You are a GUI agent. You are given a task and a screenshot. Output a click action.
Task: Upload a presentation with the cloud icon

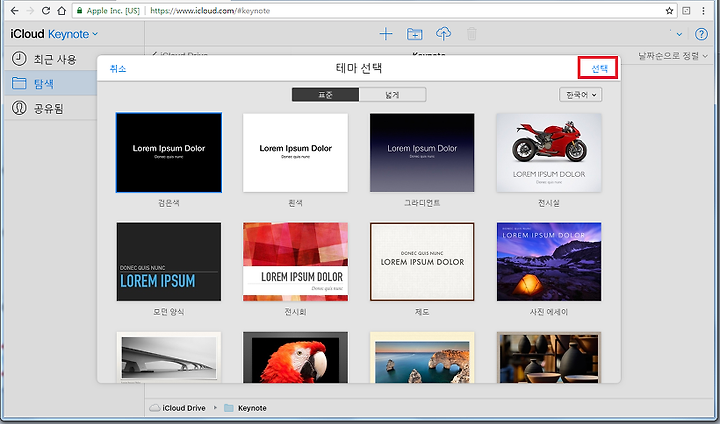tap(443, 33)
